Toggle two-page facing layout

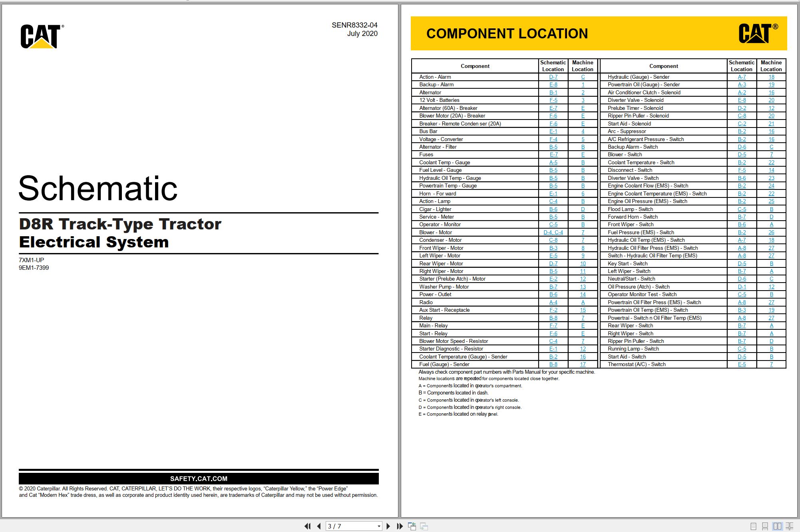(x=777, y=526)
